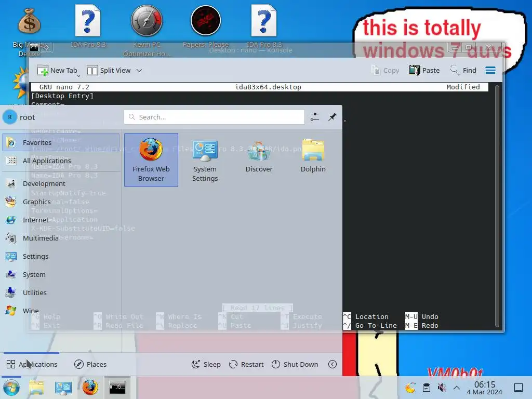Open the clipboard tray icon
This screenshot has width=532, height=399.
(x=427, y=388)
